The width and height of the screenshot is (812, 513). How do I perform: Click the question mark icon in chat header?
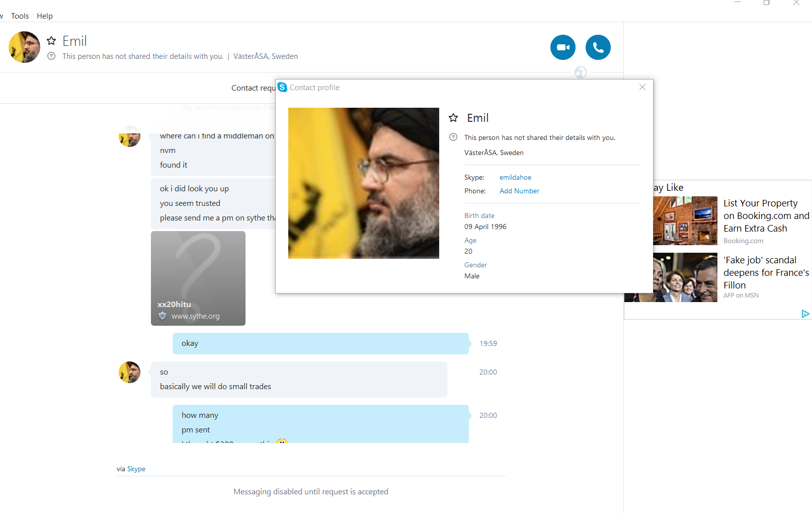pyautogui.click(x=51, y=56)
